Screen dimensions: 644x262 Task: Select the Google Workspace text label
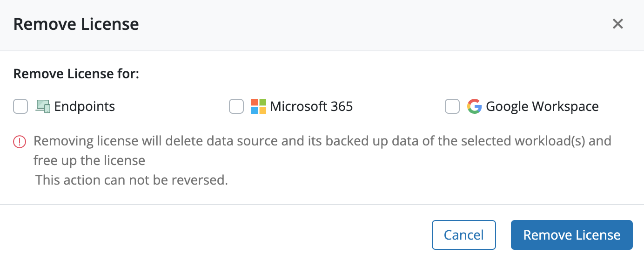tap(542, 107)
